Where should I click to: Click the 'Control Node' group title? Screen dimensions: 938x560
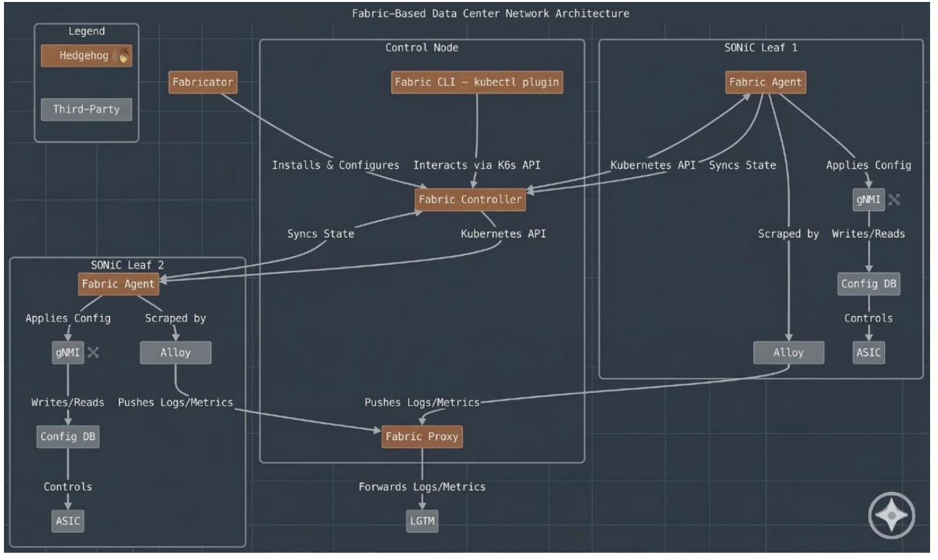[x=422, y=47]
